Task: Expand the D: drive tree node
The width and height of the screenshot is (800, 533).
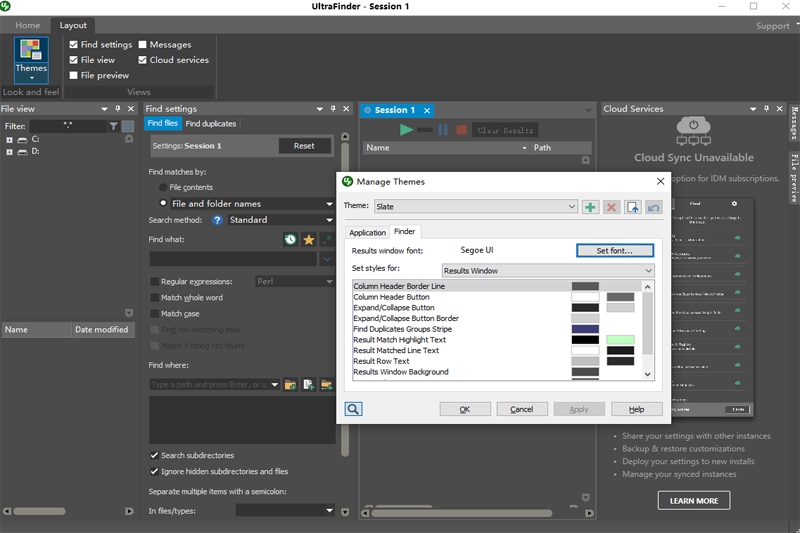Action: (x=9, y=152)
